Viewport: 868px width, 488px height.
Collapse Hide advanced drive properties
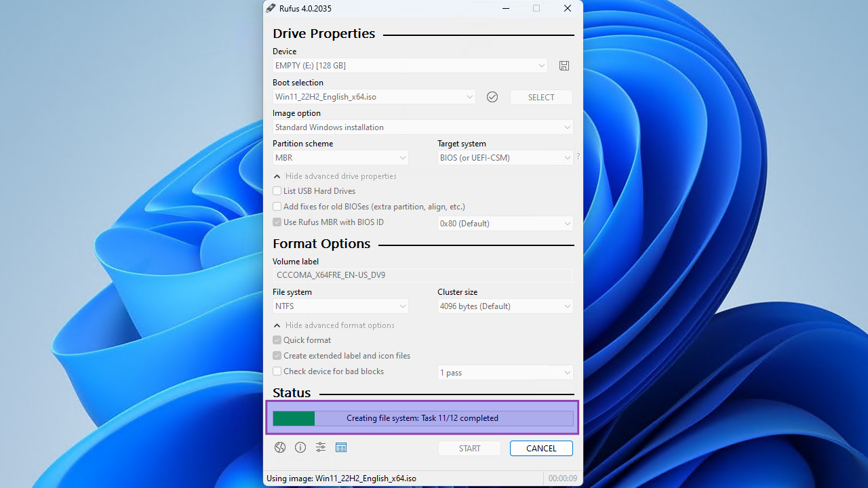pos(335,176)
